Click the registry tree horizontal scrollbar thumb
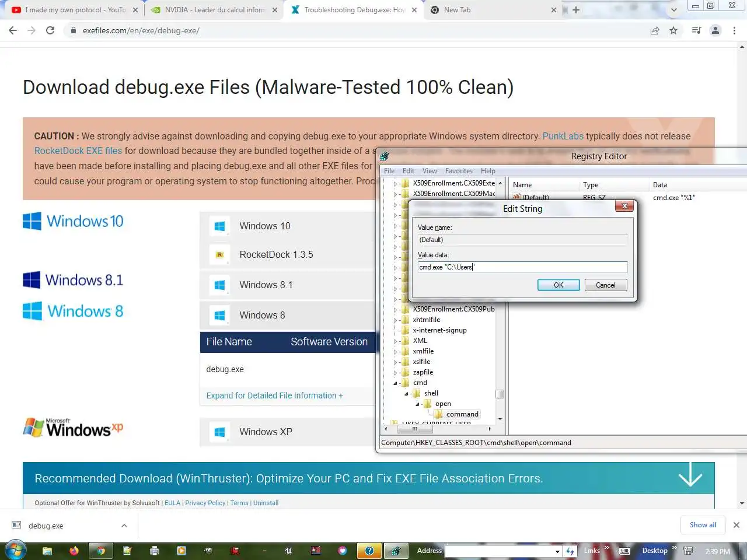747x560 pixels. pos(415,429)
